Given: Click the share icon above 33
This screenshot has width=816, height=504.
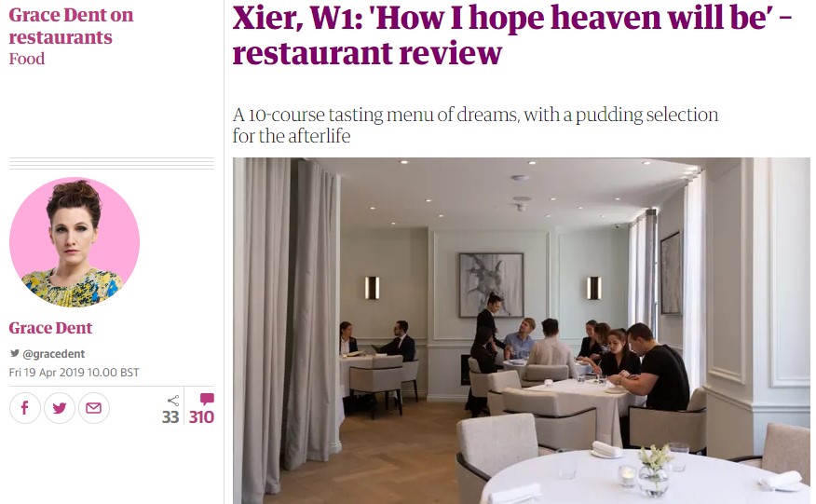Looking at the screenshot, I should 173,401.
